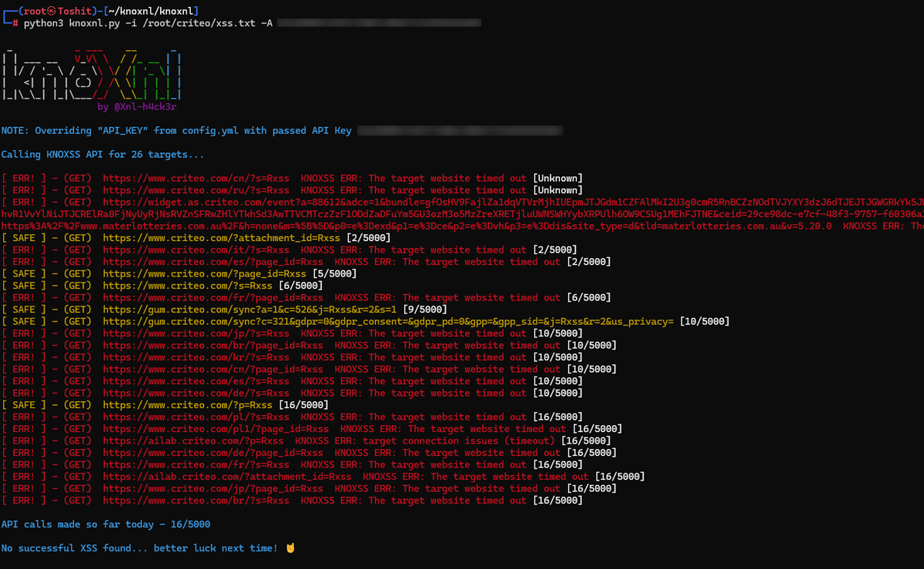Viewport: 924px width, 569px height.
Task: Click the www.criteo.com/?s=Rxss safe URL
Action: coord(188,286)
